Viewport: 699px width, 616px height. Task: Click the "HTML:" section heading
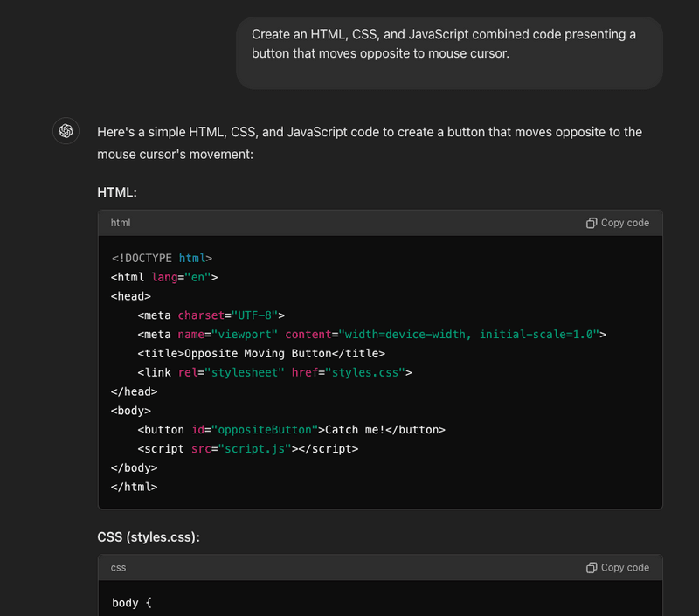[117, 191]
